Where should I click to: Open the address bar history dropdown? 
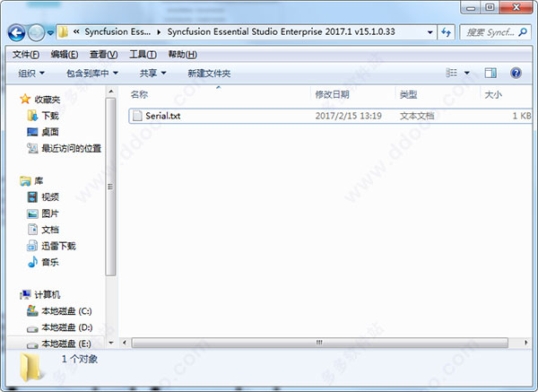(x=430, y=32)
